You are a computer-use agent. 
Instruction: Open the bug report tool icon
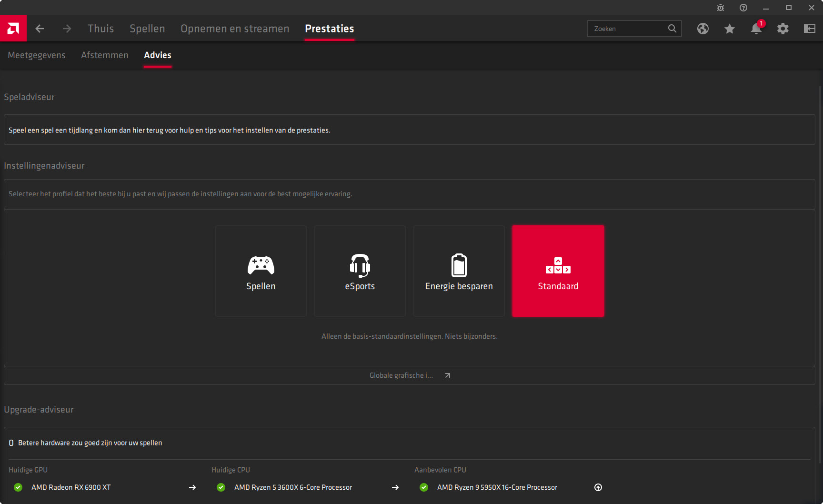(x=720, y=8)
